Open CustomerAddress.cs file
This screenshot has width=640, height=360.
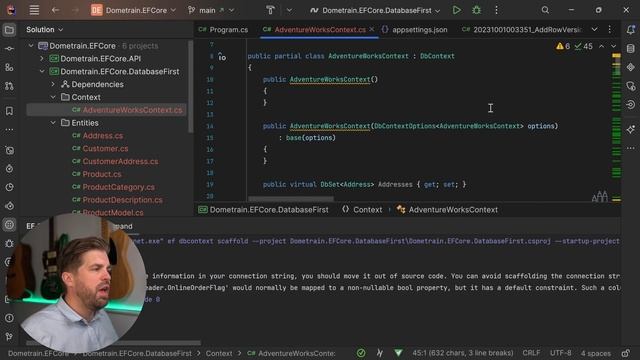(120, 161)
